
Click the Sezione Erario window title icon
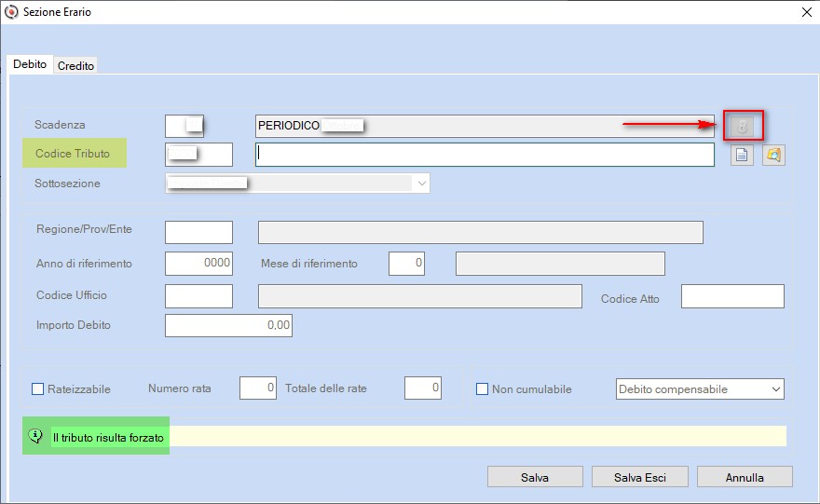click(11, 12)
